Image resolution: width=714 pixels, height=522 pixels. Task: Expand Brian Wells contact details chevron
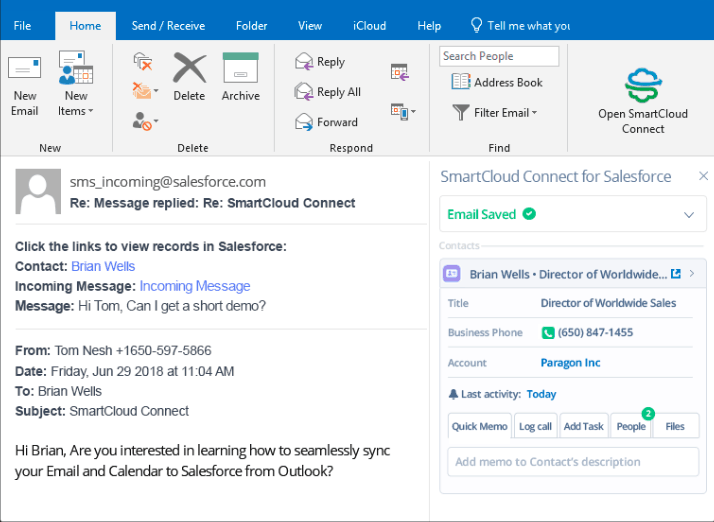tap(692, 273)
